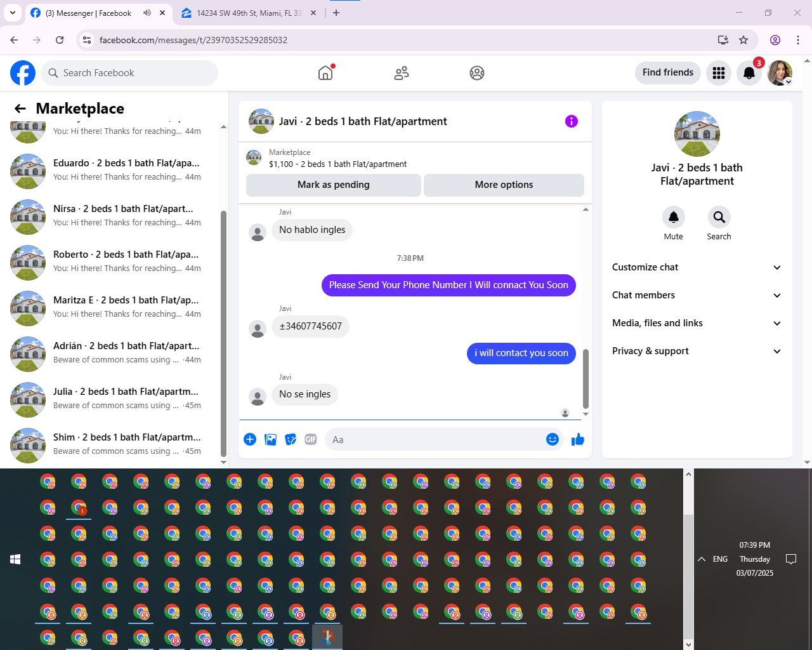Click Find friends button

coord(668,72)
